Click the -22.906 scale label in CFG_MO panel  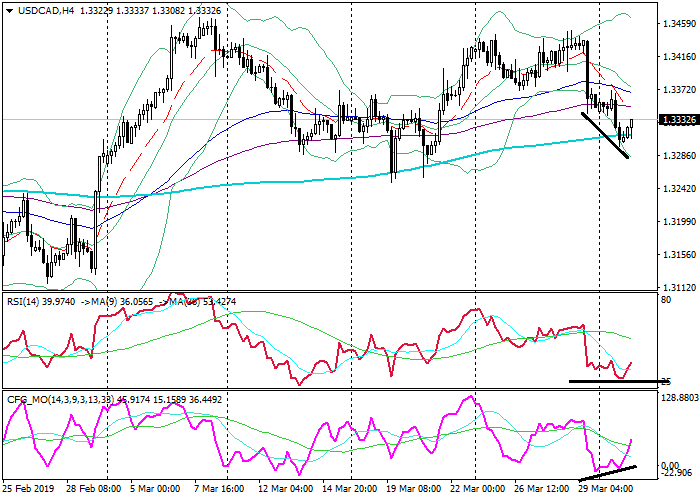pyautogui.click(x=673, y=477)
